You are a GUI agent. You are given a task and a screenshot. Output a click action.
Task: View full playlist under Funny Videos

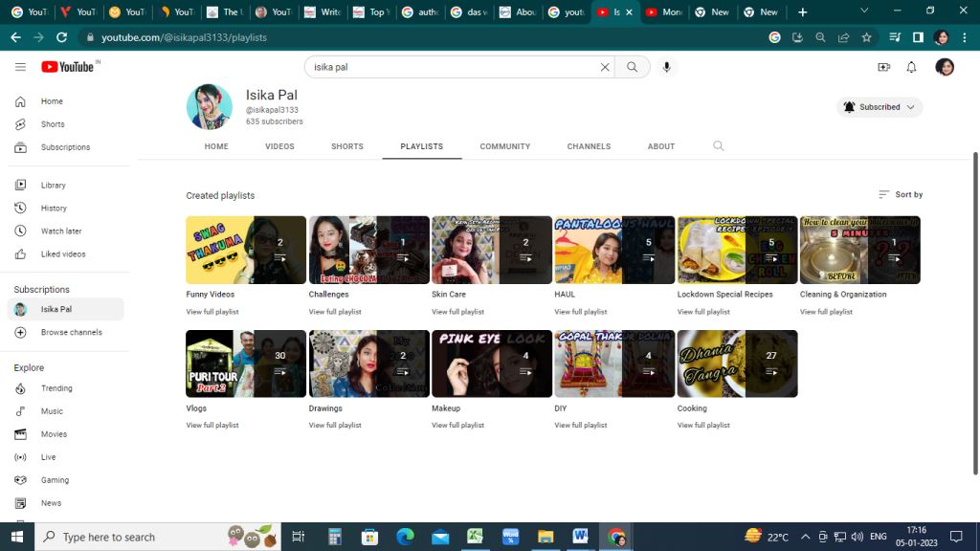tap(212, 312)
